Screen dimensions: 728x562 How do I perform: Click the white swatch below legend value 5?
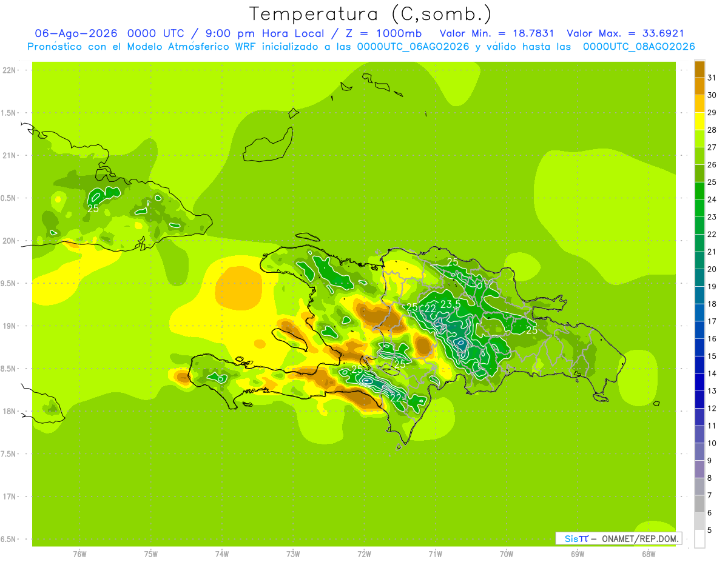[x=699, y=538]
